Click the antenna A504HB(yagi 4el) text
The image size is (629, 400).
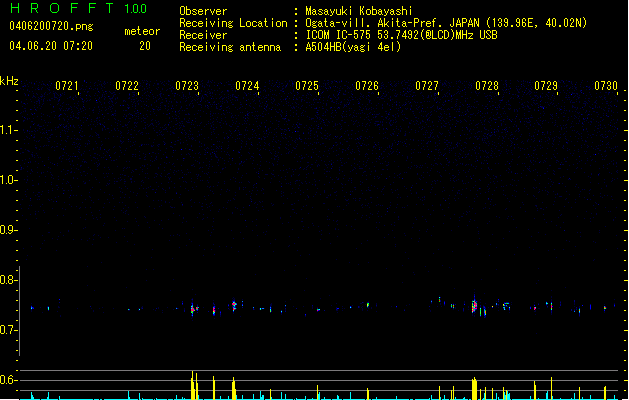coord(353,47)
